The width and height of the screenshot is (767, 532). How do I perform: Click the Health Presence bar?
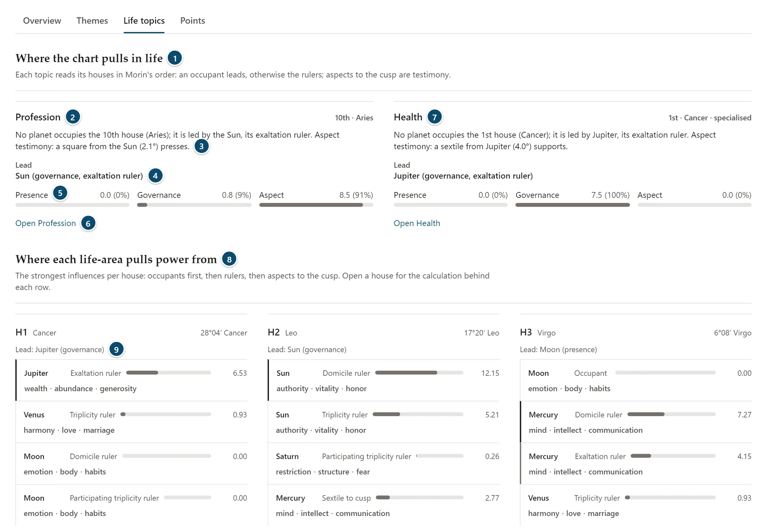451,205
